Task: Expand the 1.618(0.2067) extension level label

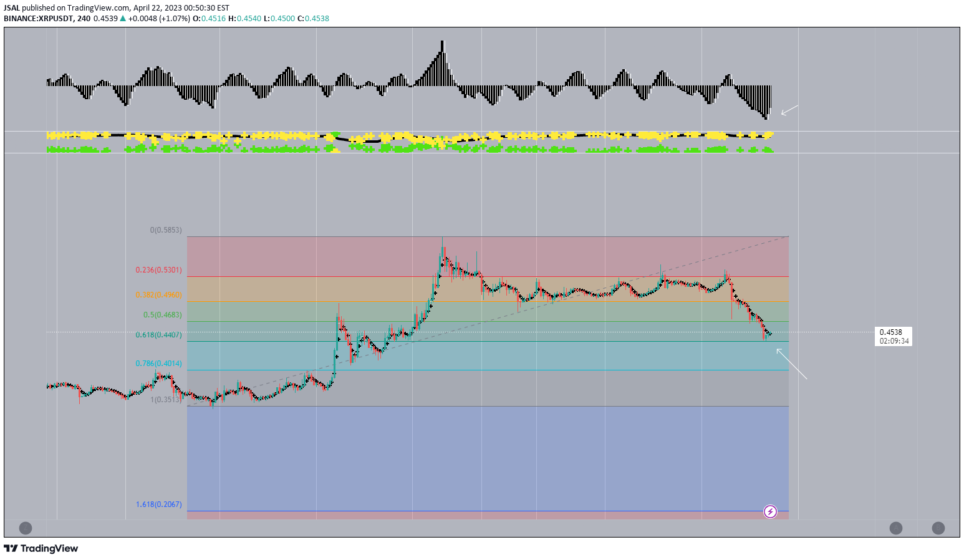Action: (x=158, y=504)
